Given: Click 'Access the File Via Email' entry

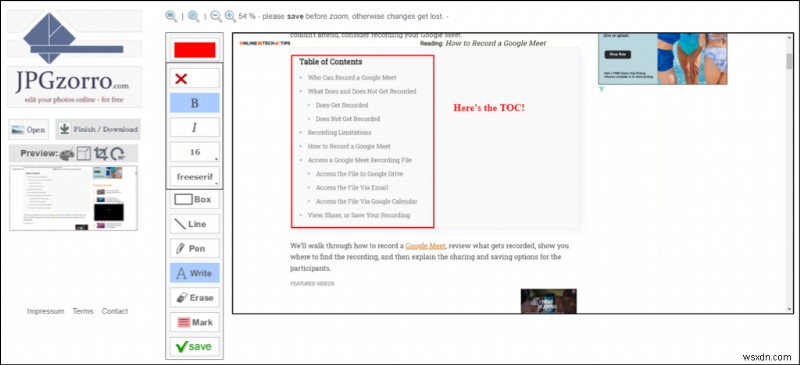Looking at the screenshot, I should point(352,187).
